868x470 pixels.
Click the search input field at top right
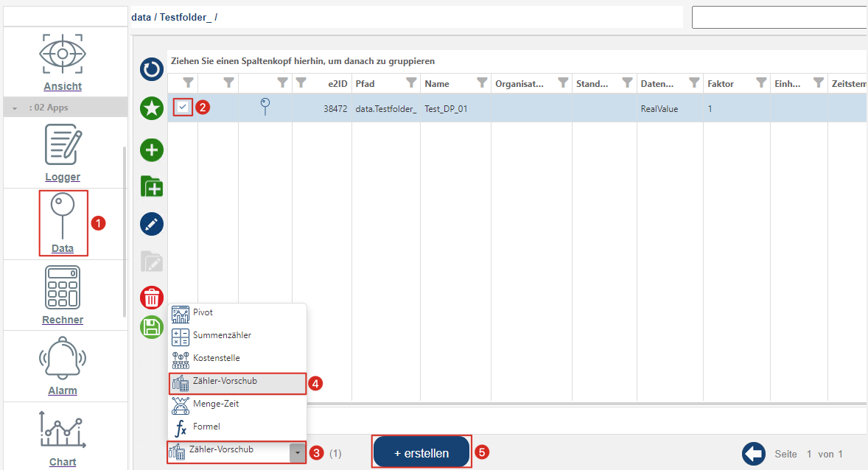pyautogui.click(x=779, y=18)
